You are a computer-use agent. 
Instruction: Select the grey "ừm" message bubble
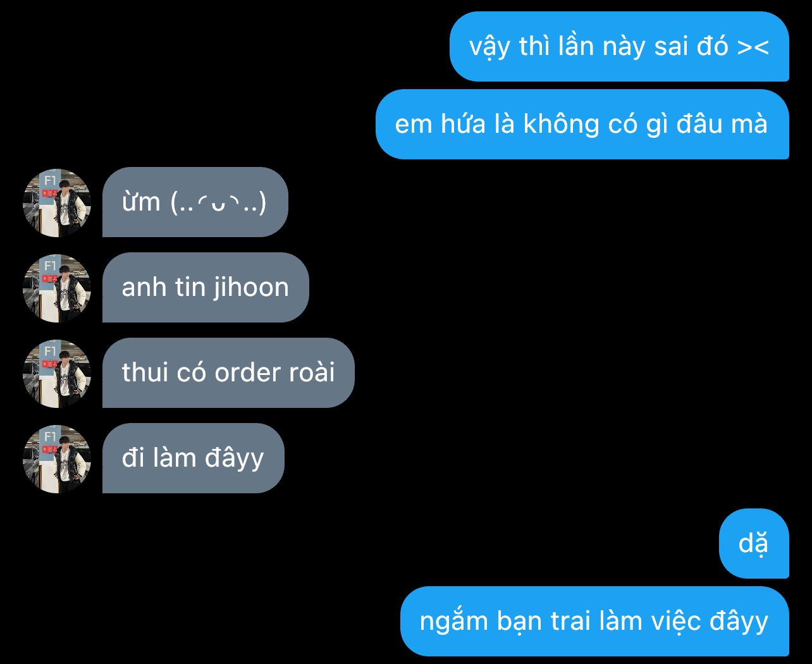pyautogui.click(x=195, y=202)
